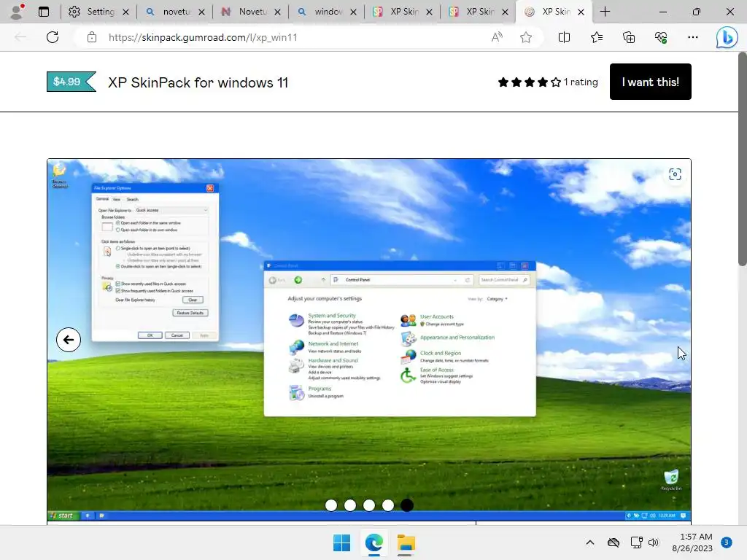Open the tab actions menu icon
This screenshot has height=560, width=747.
[44, 12]
